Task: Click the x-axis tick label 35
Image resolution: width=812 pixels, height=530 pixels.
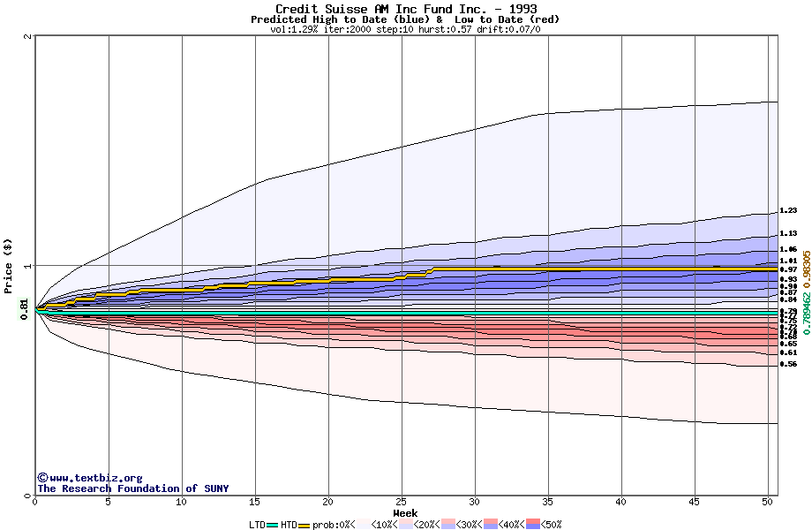Action: point(548,502)
